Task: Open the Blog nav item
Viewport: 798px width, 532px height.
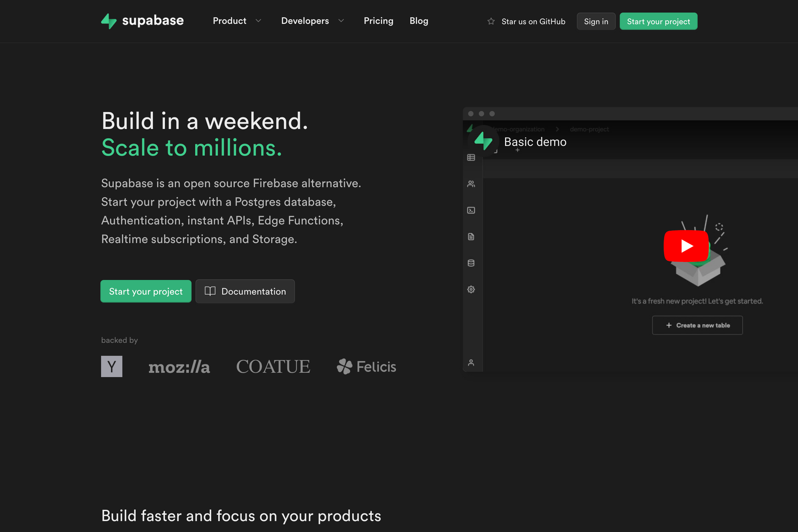Action: 419,21
